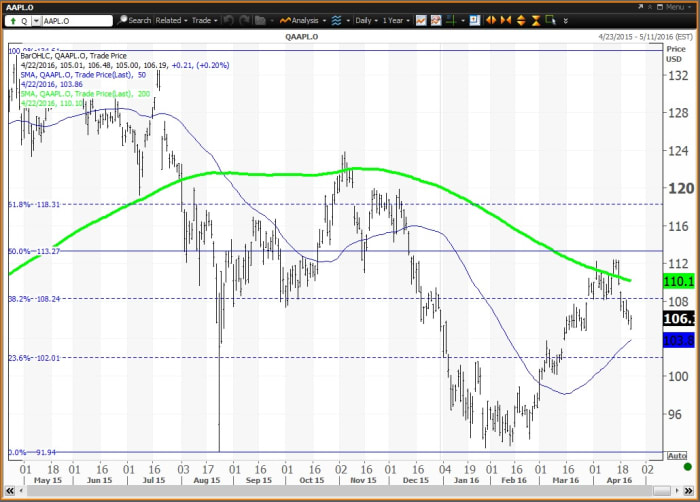Click the 0.0% 91.94 Fibonacci label
Viewport: 700px width, 502px height.
pos(32,452)
